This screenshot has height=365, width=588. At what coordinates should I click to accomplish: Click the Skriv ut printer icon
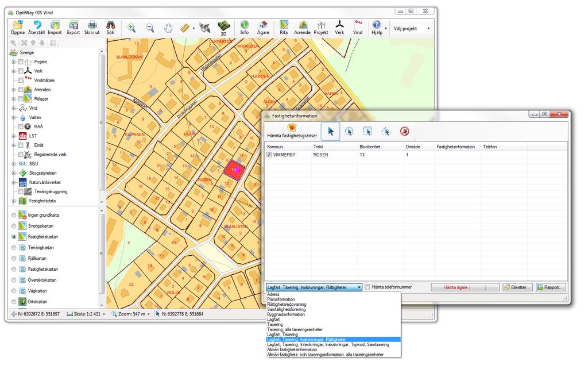coord(92,25)
